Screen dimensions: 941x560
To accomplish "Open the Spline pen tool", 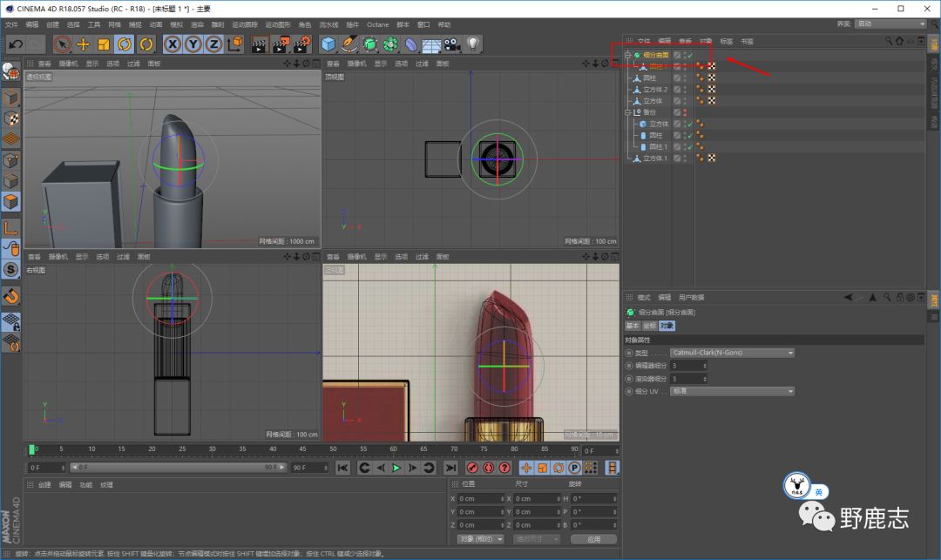I will pyautogui.click(x=349, y=44).
